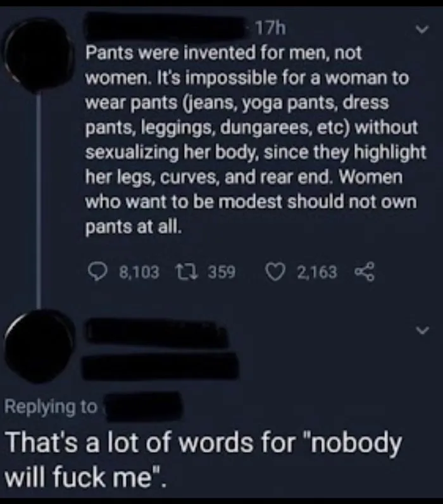Click the "Replying to" label
Screen dimensions: 443x504
click(x=51, y=407)
